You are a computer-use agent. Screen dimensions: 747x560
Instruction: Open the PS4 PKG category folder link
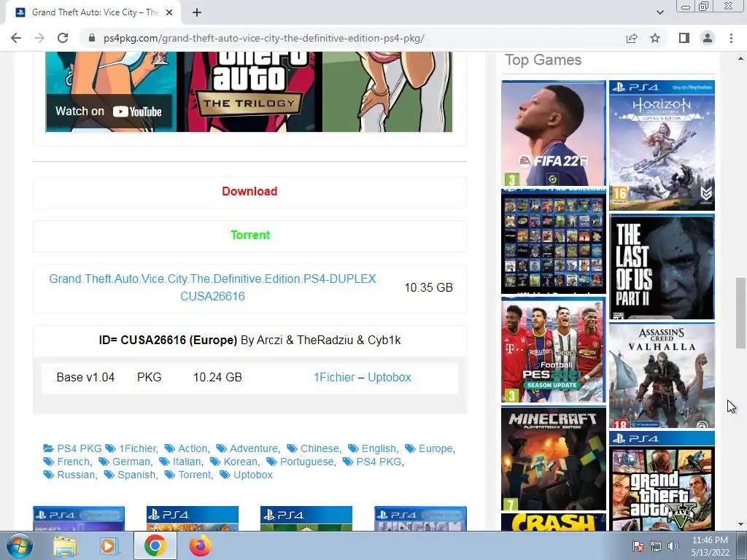pyautogui.click(x=73, y=448)
